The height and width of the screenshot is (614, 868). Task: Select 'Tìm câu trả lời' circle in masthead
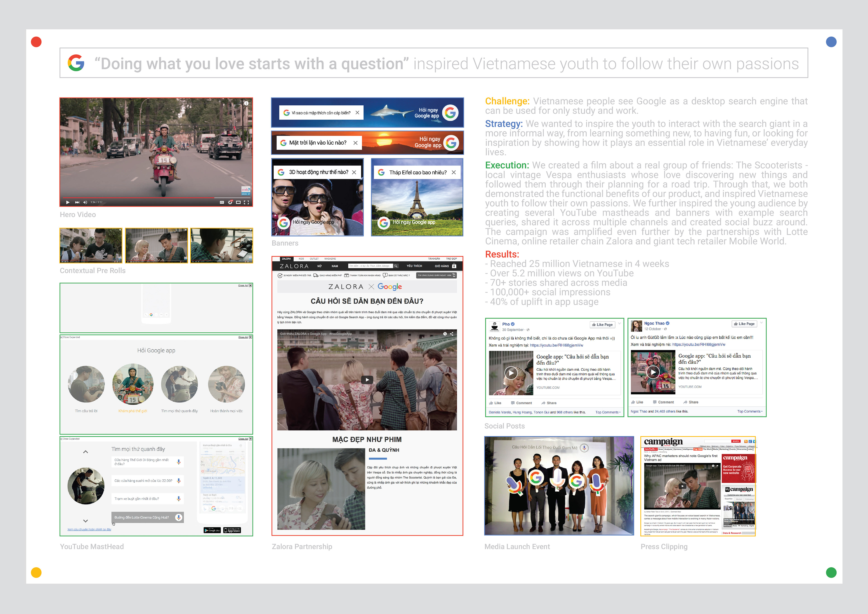click(86, 384)
